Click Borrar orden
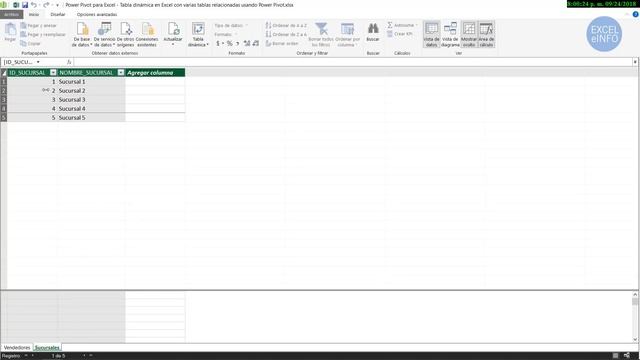This screenshot has width=640, height=360. (282, 44)
